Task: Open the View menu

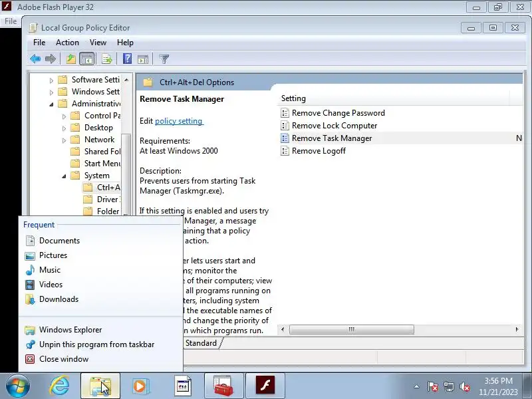Action: [98, 43]
